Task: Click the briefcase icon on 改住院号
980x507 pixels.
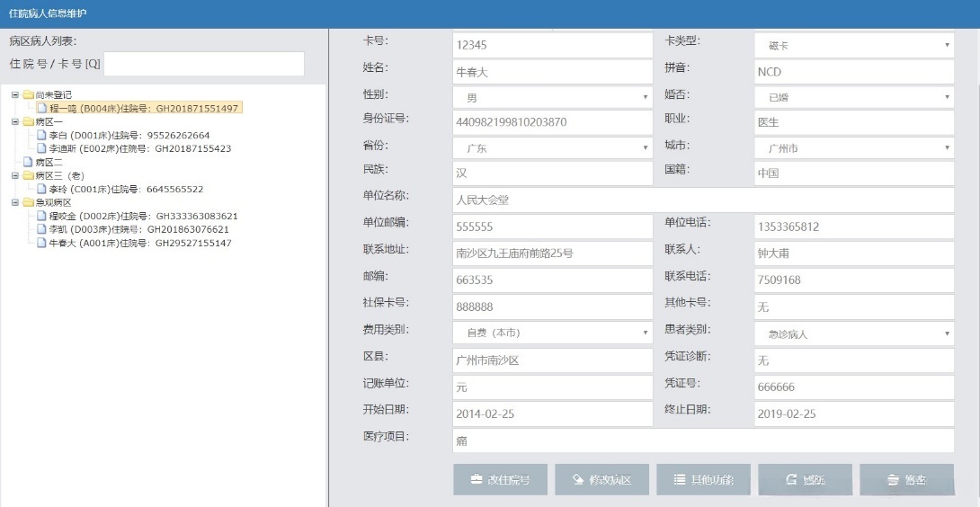Action: [477, 480]
